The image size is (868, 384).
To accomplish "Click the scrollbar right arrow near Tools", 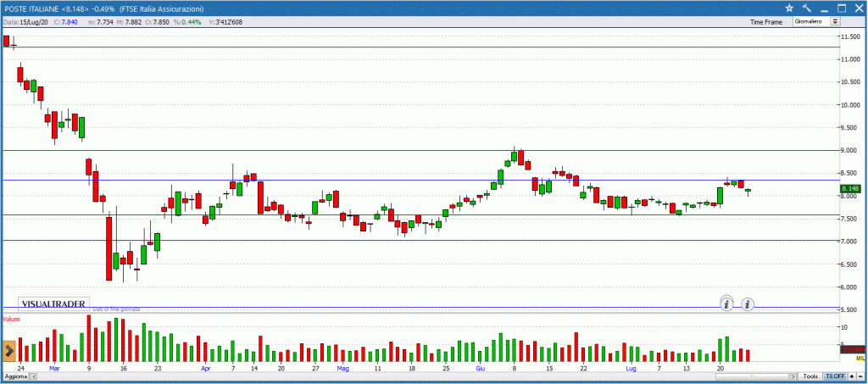I will pyautogui.click(x=793, y=376).
